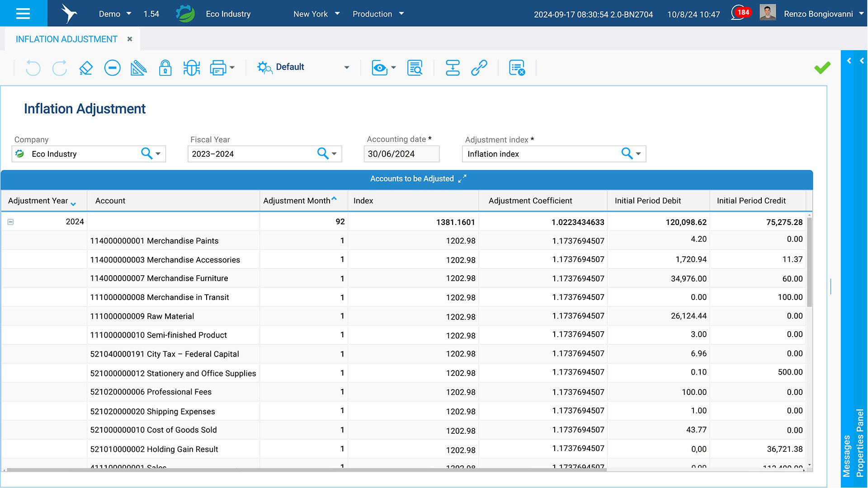Click the eraser clear icon

85,68
